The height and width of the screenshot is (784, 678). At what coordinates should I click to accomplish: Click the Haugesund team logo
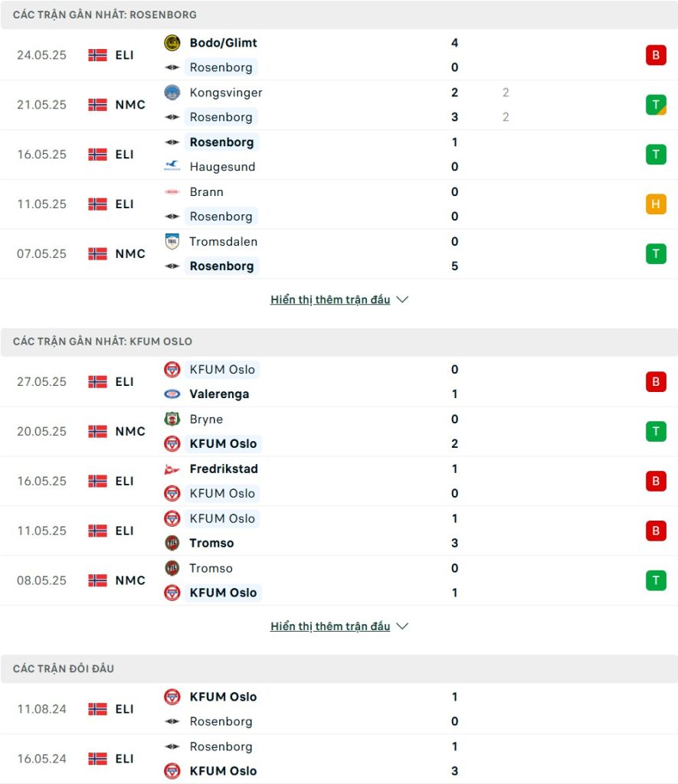pyautogui.click(x=172, y=166)
